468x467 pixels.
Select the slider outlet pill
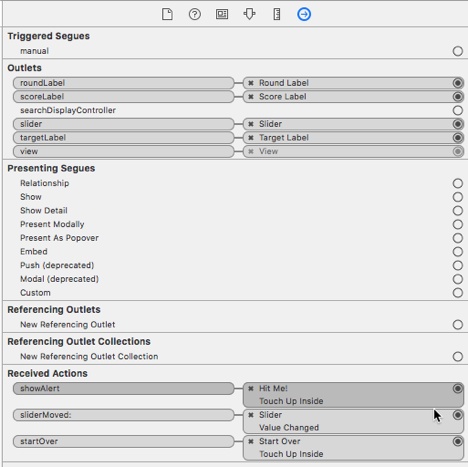pyautogui.click(x=124, y=124)
